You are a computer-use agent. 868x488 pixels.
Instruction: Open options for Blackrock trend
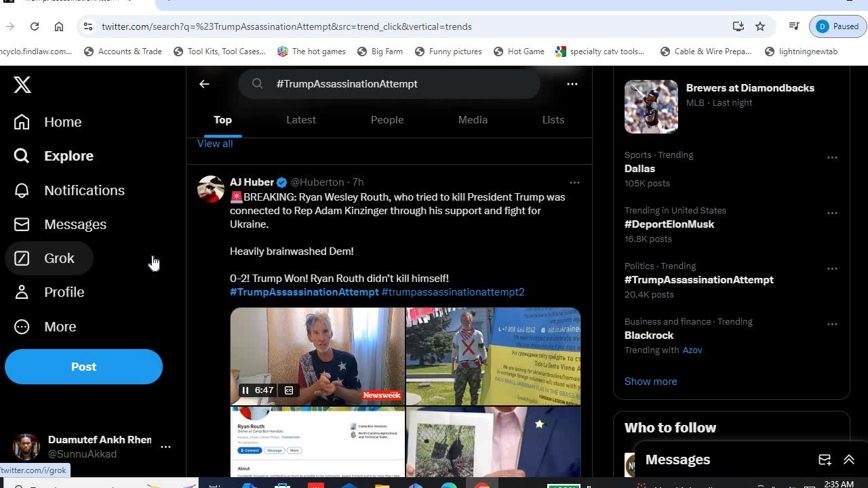[832, 324]
